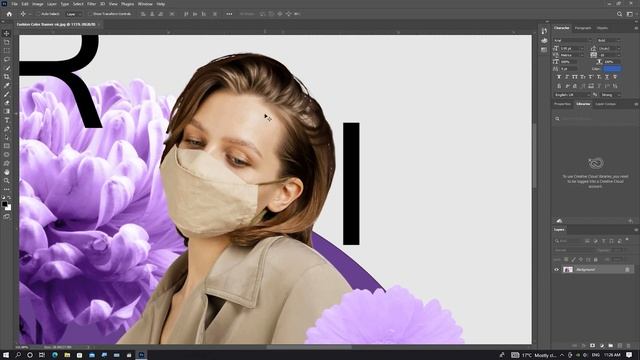
Task: Select the Pen tool
Action: [7, 129]
